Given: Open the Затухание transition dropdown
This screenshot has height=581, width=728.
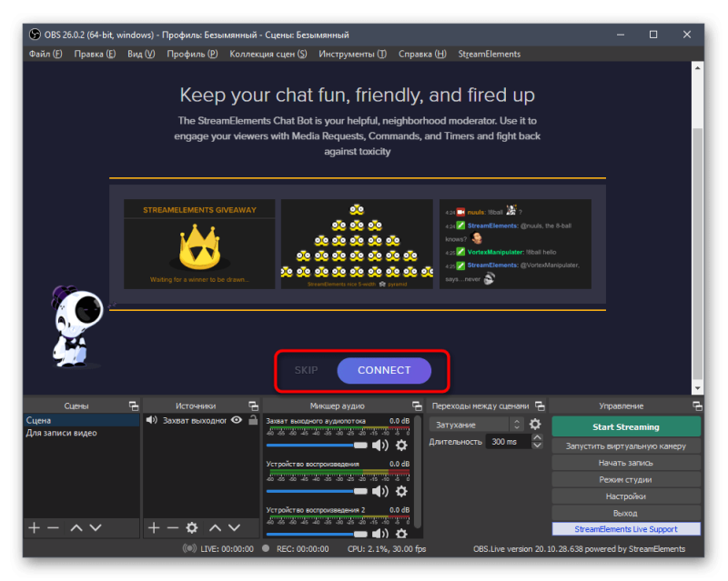Looking at the screenshot, I should [476, 425].
